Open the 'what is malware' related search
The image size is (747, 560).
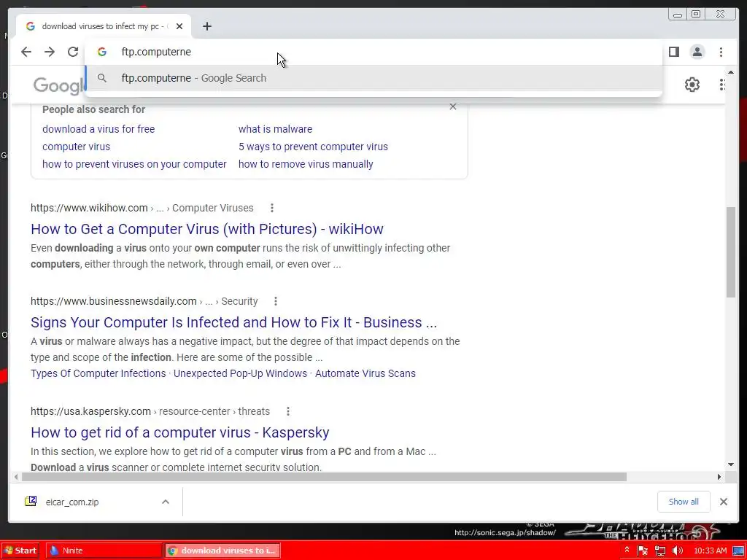click(x=275, y=129)
